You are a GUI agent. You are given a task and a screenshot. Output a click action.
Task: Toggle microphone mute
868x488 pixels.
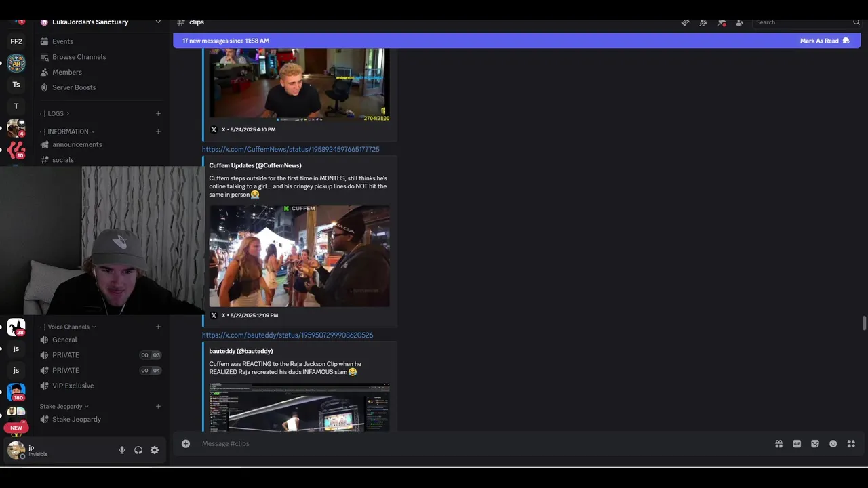(x=122, y=450)
